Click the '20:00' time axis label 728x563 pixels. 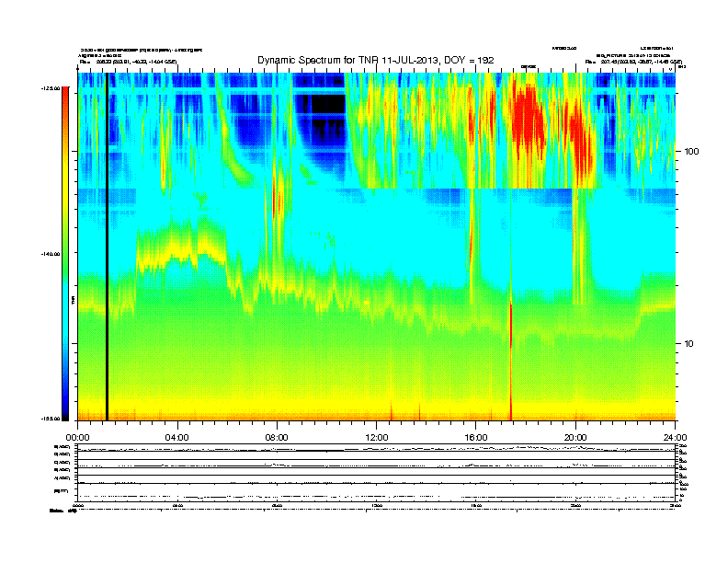click(575, 438)
